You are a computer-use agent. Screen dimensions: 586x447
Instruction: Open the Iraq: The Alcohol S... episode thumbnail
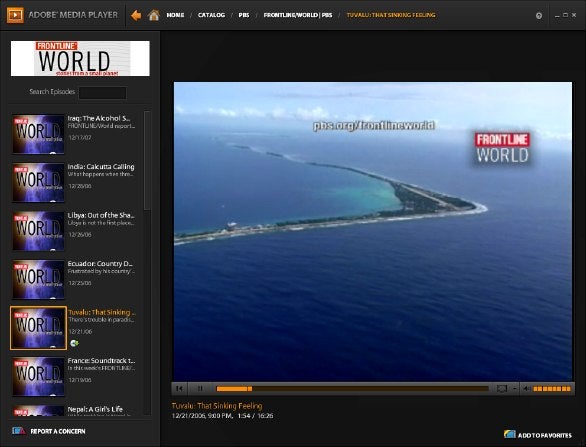pyautogui.click(x=38, y=134)
